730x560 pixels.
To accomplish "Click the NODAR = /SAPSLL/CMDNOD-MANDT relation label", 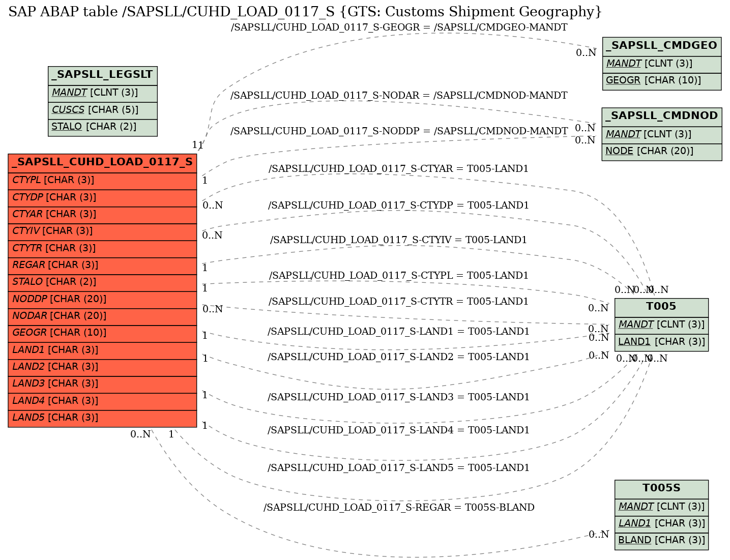I will coord(399,96).
